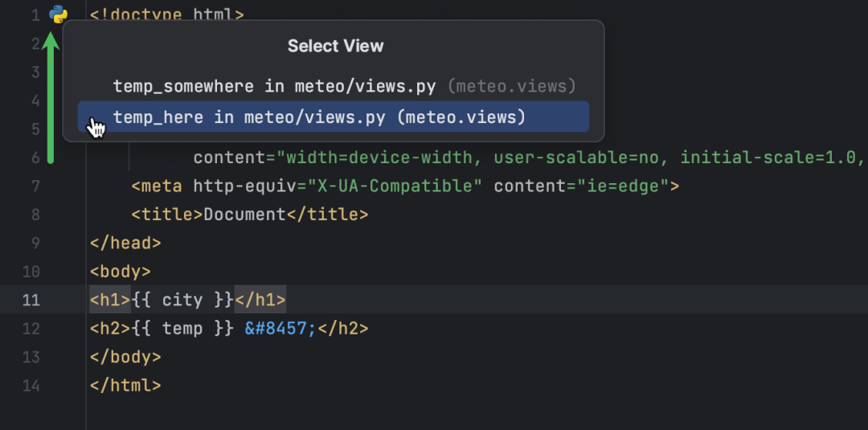Viewport: 868px width, 430px height.
Task: Click the opening <h1> tag
Action: (x=110, y=300)
